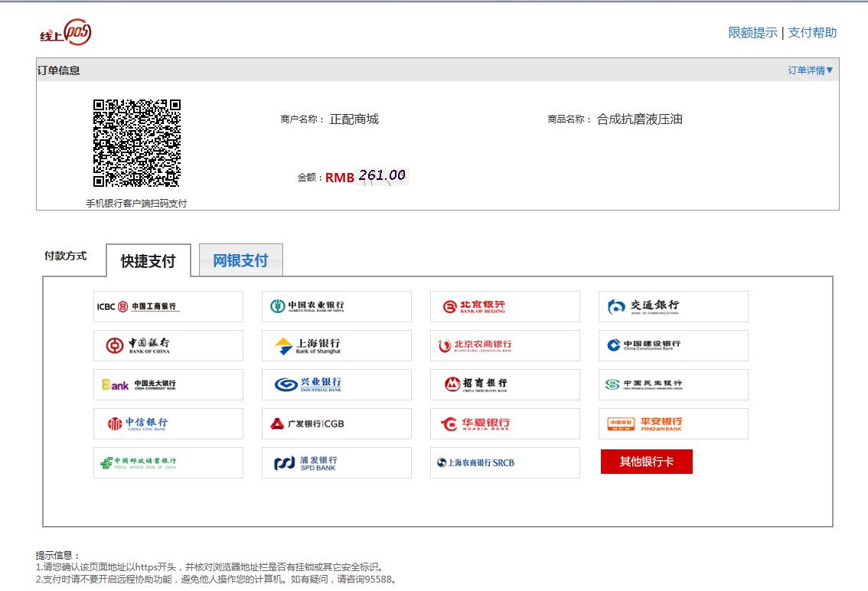Viewport: 868px width, 591px height.
Task: Click the 付款方式 label
Action: coord(65,256)
